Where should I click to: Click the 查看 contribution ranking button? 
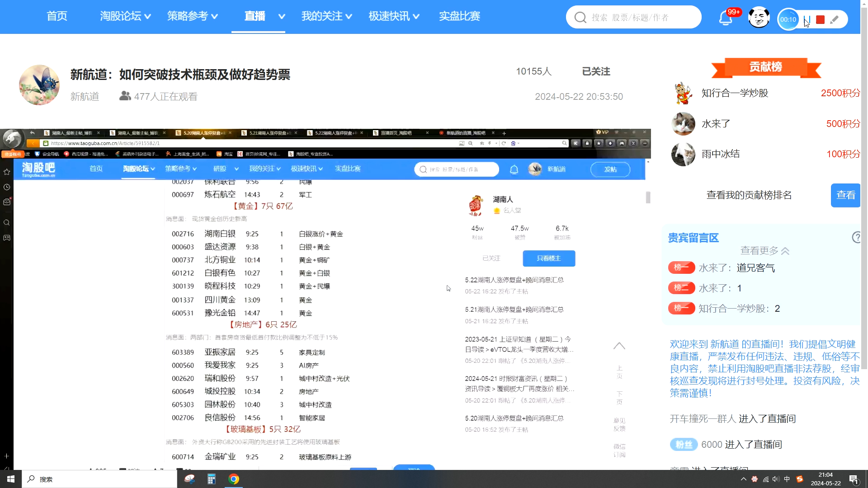[x=845, y=195]
